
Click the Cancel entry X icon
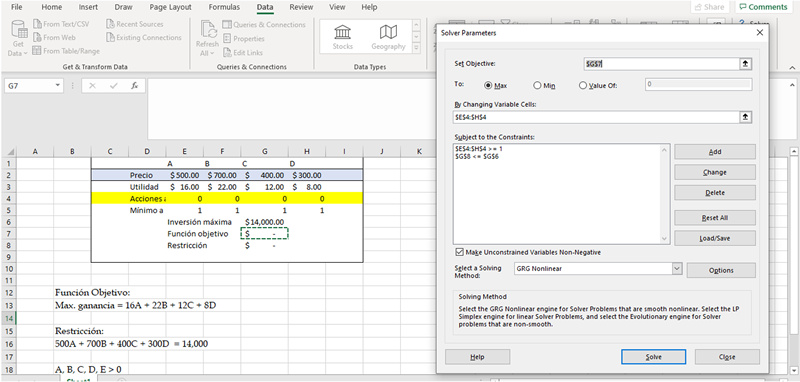pos(92,86)
